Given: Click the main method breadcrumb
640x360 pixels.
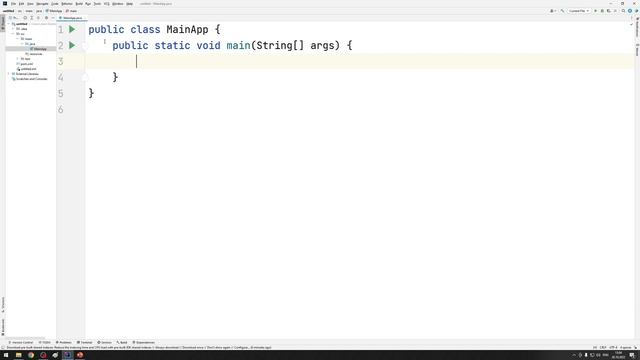Looking at the screenshot, I should point(71,11).
